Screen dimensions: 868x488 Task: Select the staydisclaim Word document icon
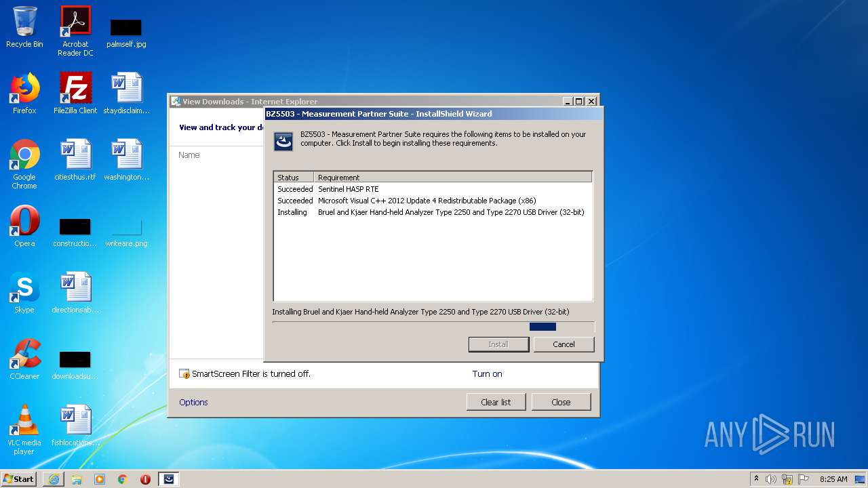click(126, 94)
